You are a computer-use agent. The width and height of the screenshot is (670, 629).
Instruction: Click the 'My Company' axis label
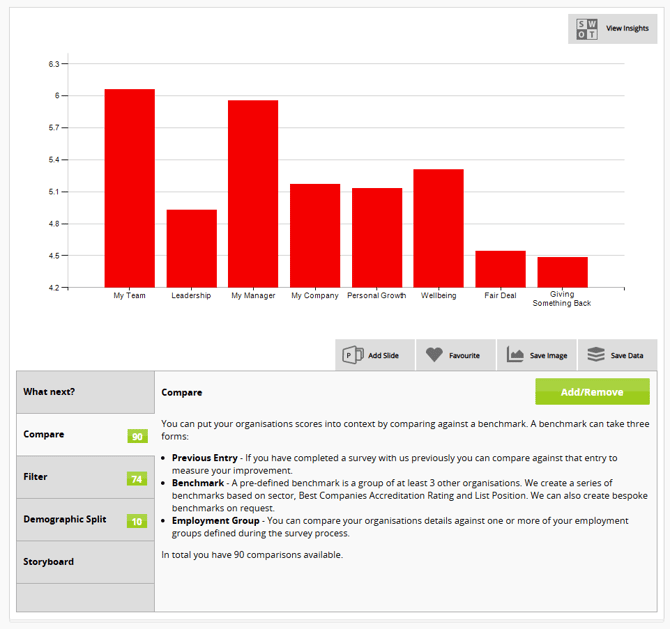(315, 295)
